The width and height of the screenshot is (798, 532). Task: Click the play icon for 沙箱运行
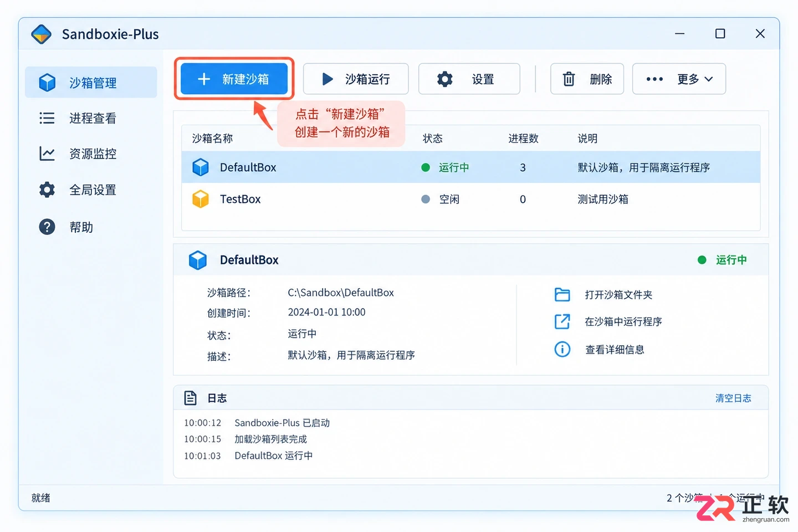coord(328,79)
